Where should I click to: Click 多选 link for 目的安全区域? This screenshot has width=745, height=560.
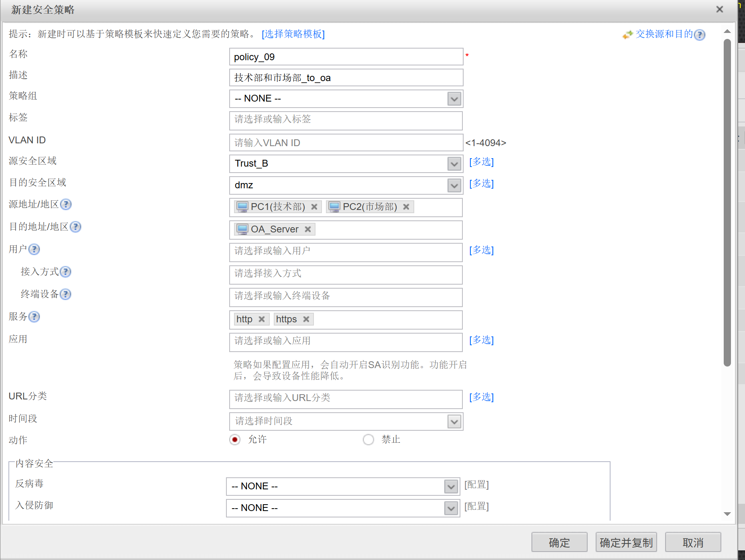coord(482,183)
